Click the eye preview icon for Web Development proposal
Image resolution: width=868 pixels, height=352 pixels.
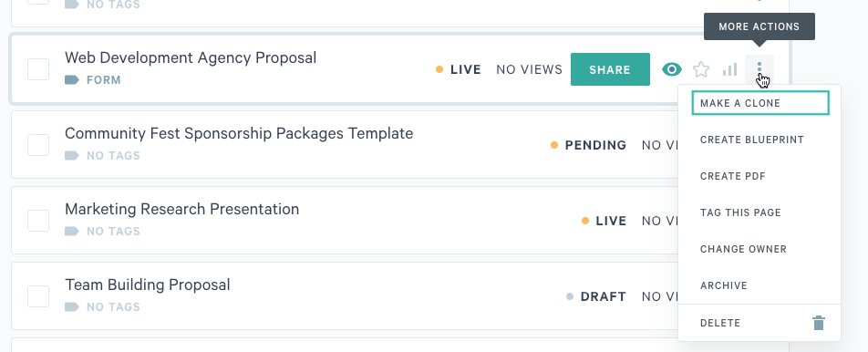[x=672, y=69]
